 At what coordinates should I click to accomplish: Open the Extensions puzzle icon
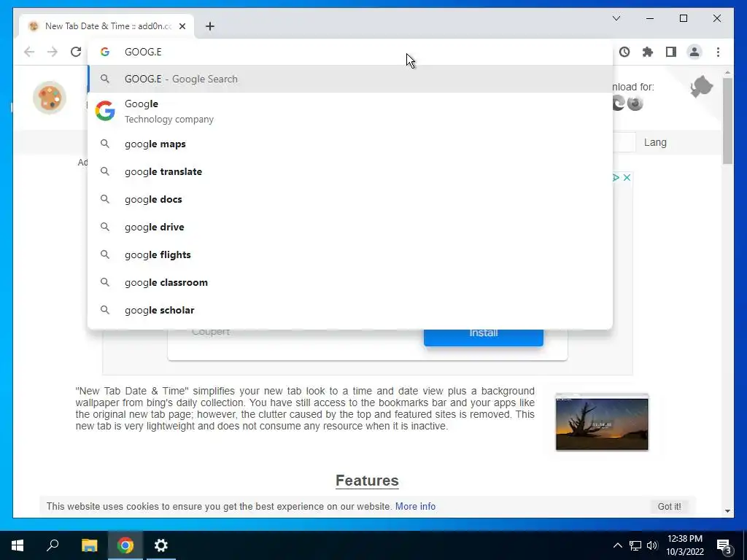(x=648, y=52)
